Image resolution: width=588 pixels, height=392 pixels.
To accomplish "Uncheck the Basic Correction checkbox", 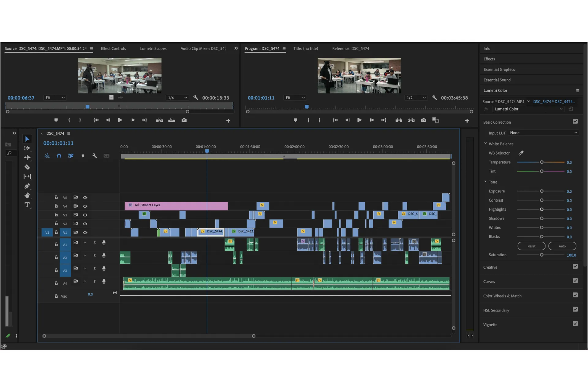I will [575, 122].
